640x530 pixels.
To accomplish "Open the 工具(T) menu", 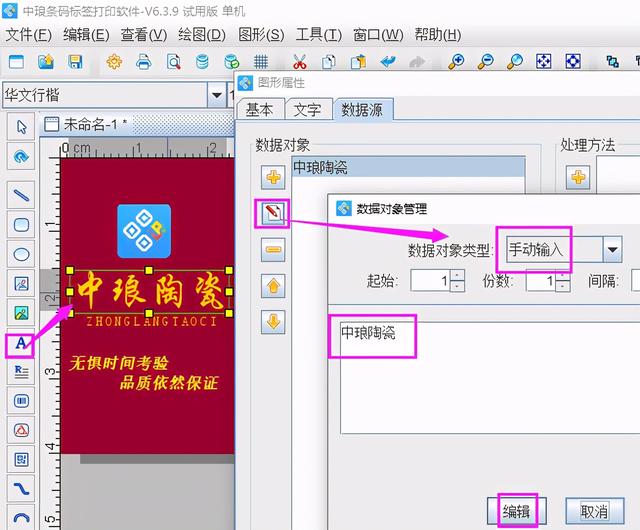I will 319,35.
